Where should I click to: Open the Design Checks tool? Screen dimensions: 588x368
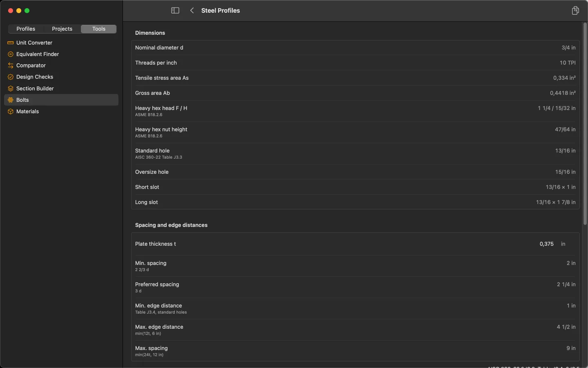click(61, 77)
